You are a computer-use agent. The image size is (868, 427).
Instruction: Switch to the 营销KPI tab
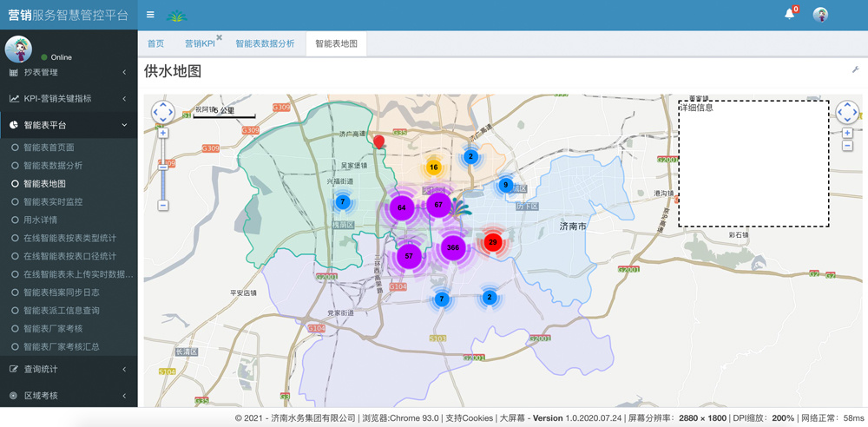click(200, 43)
